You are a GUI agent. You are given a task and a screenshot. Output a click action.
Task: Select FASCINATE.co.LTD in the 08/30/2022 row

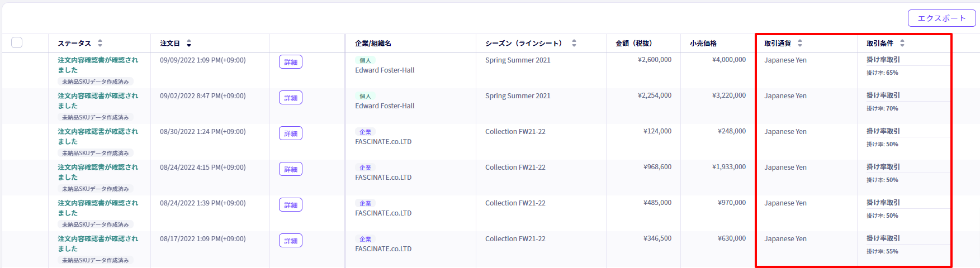point(383,142)
